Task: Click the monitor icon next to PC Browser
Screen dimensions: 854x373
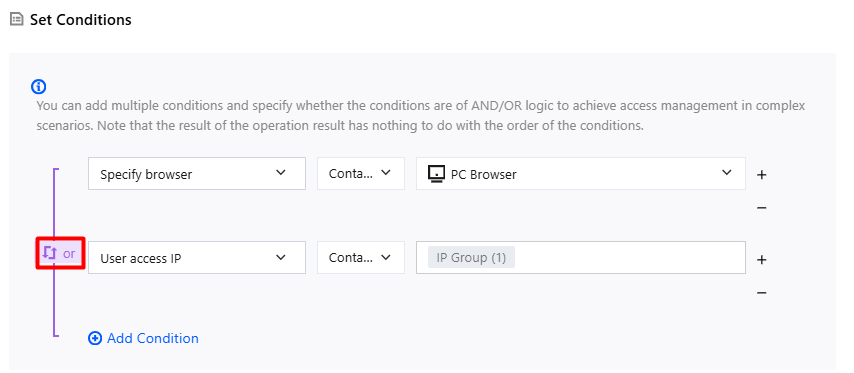Action: coord(436,174)
